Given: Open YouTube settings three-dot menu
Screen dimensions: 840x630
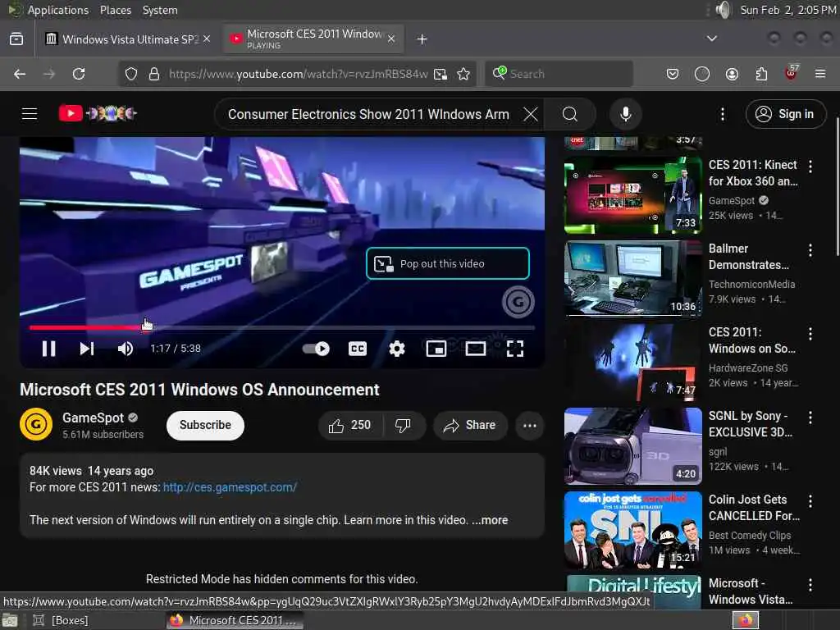Looking at the screenshot, I should click(x=723, y=114).
